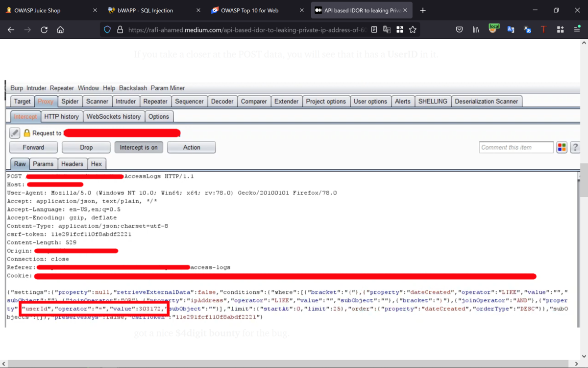Viewport: 588px width, 368px height.
Task: Open the highlight color picker icon
Action: [562, 147]
